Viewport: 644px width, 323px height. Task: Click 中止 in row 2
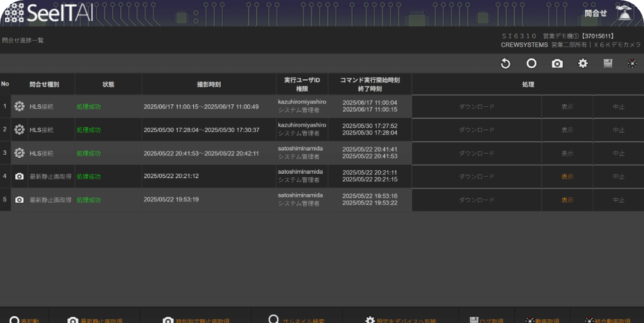(618, 130)
